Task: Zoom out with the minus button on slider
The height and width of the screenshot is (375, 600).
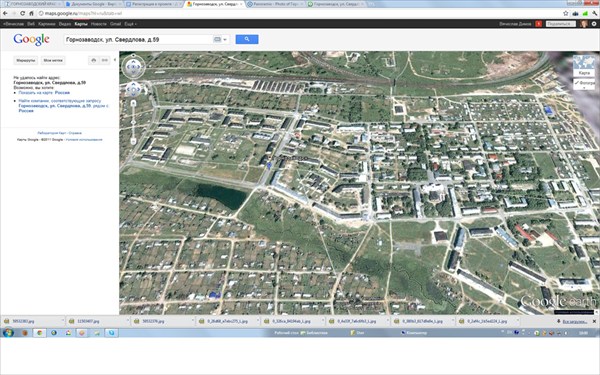Action: (x=133, y=141)
